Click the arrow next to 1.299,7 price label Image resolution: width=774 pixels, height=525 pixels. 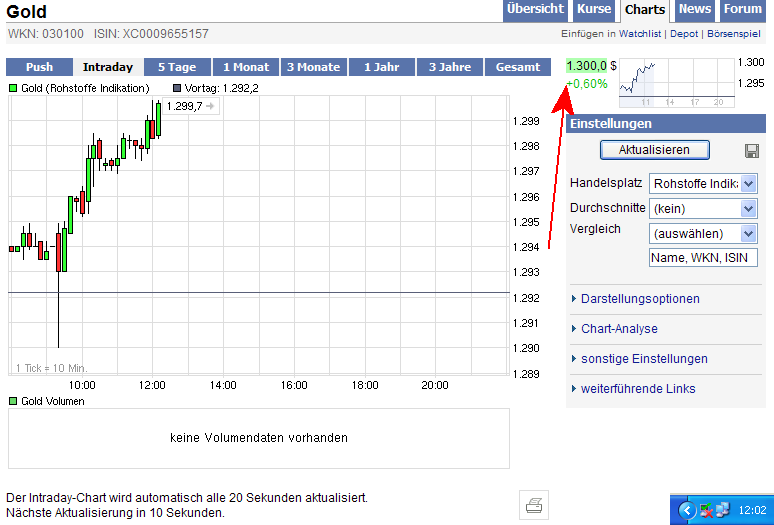coord(210,106)
